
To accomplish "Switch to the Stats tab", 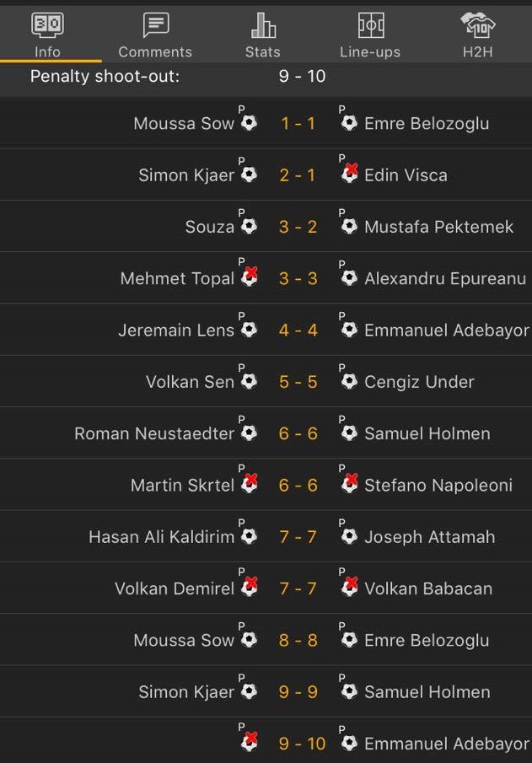I will (263, 51).
